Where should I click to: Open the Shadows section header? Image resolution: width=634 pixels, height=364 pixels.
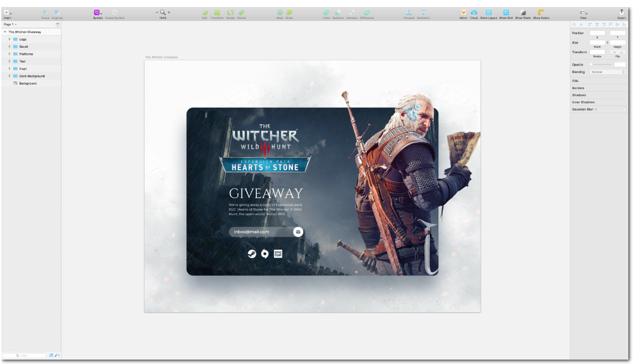599,95
